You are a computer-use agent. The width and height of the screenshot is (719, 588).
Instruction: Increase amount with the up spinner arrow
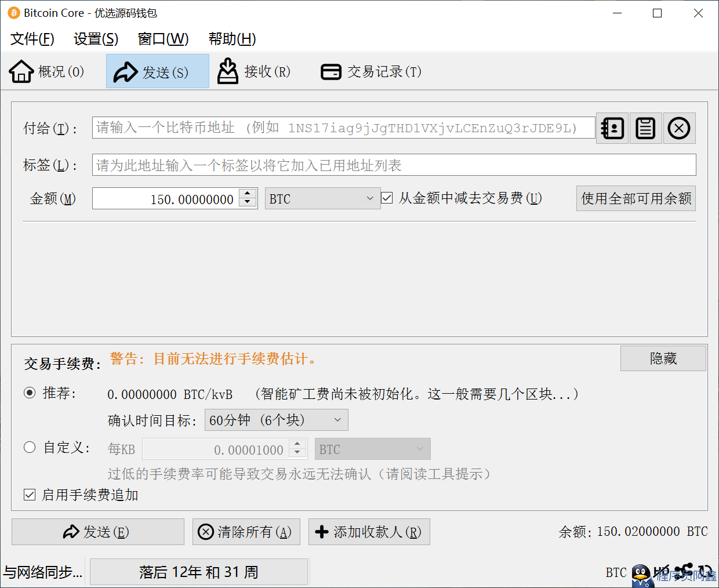pyautogui.click(x=248, y=193)
